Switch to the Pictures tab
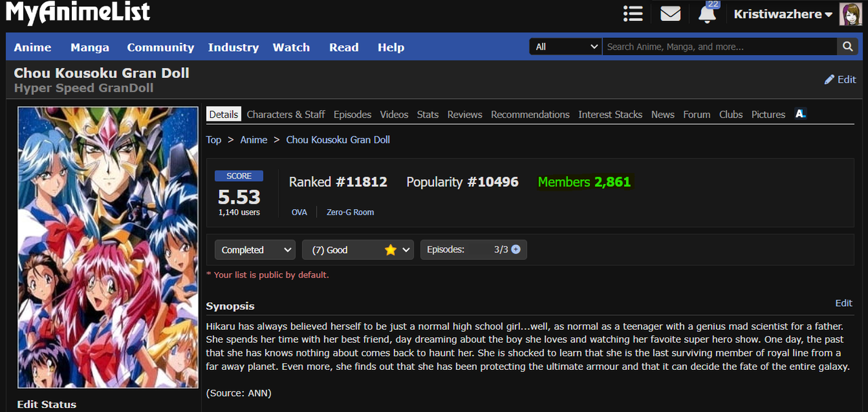 768,114
